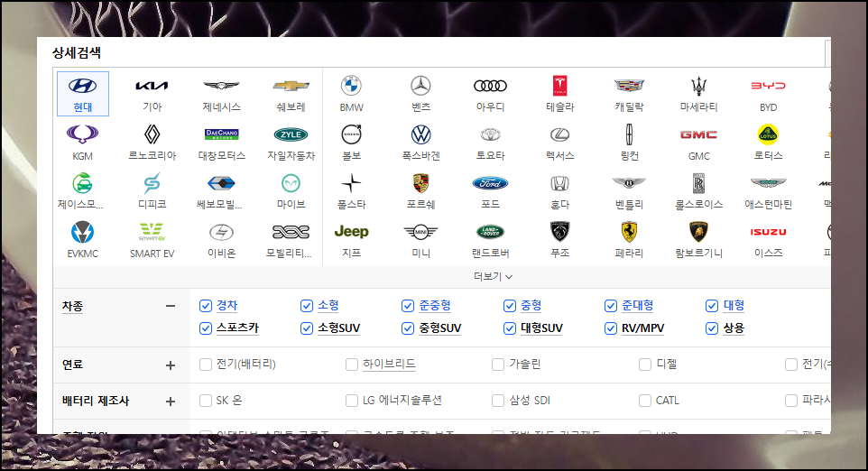
Task: Select the BMW brand logo
Action: click(x=352, y=86)
